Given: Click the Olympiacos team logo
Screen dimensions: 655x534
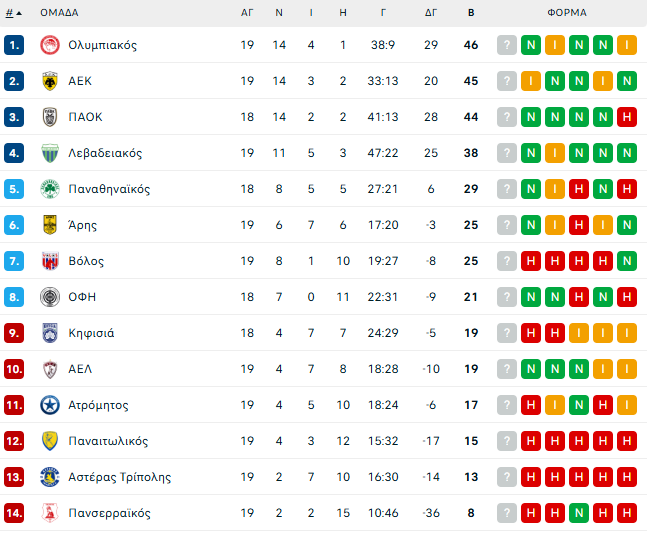Looking at the screenshot, I should (49, 45).
